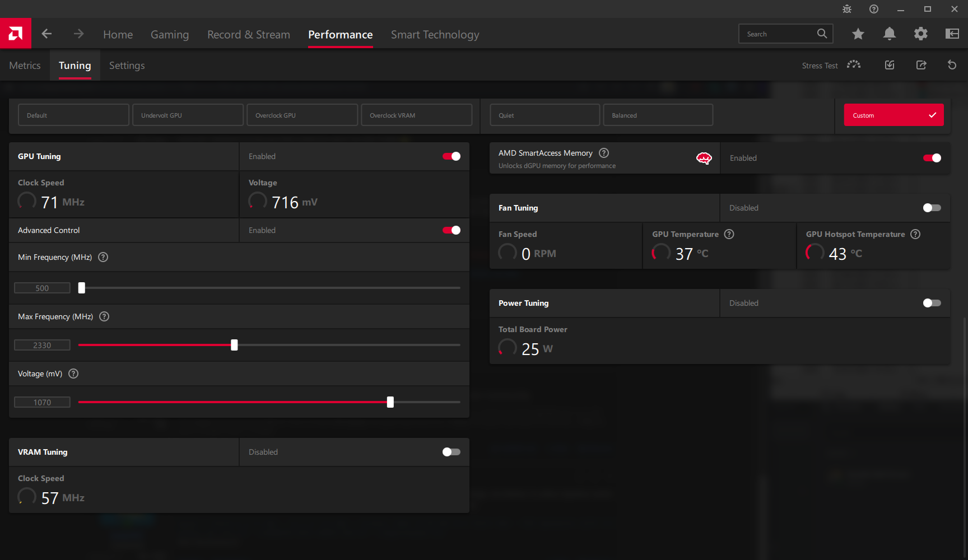Enable Fan Tuning toggle

click(932, 208)
